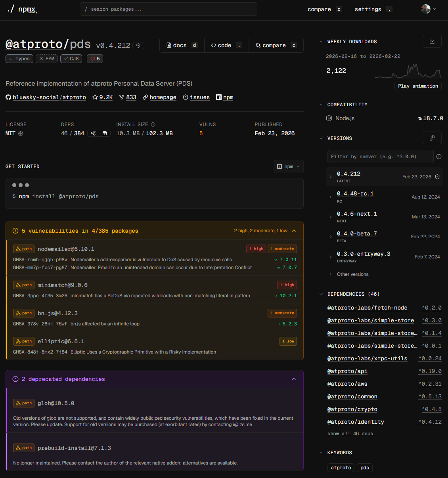448x478 pixels.
Task: Open the npm package manager dropdown
Action: pyautogui.click(x=288, y=166)
